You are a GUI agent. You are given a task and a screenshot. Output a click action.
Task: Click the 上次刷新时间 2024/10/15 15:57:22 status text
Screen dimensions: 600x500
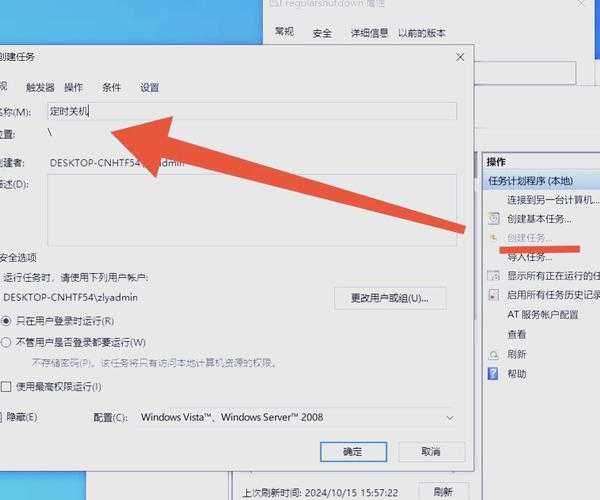pos(321,493)
